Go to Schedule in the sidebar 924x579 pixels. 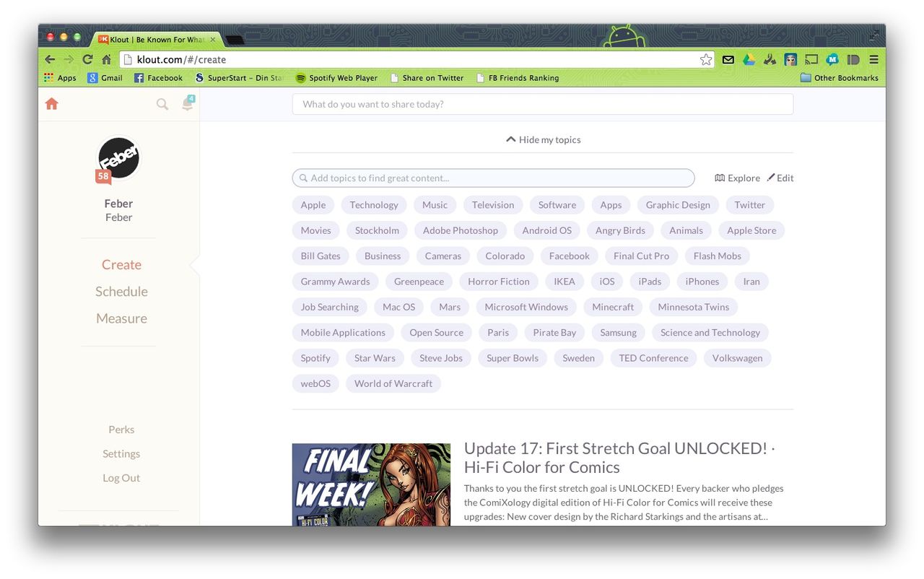coord(121,292)
